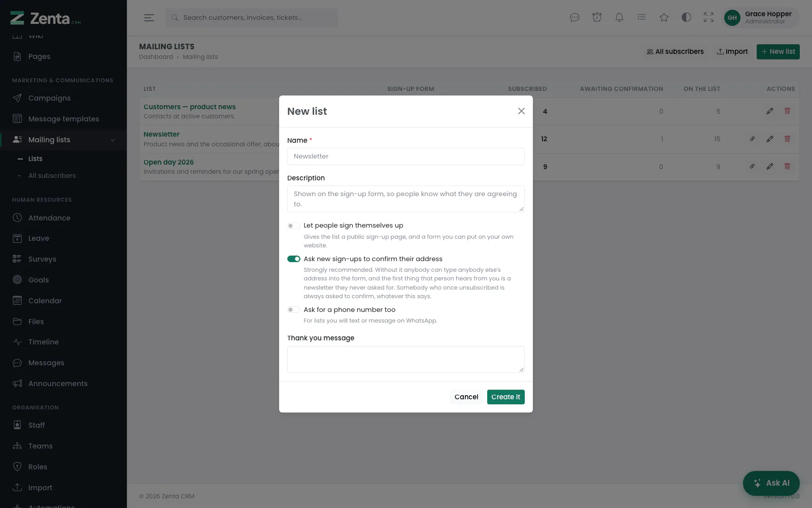
Task: Open Import in the sidebar
Action: [63, 488]
